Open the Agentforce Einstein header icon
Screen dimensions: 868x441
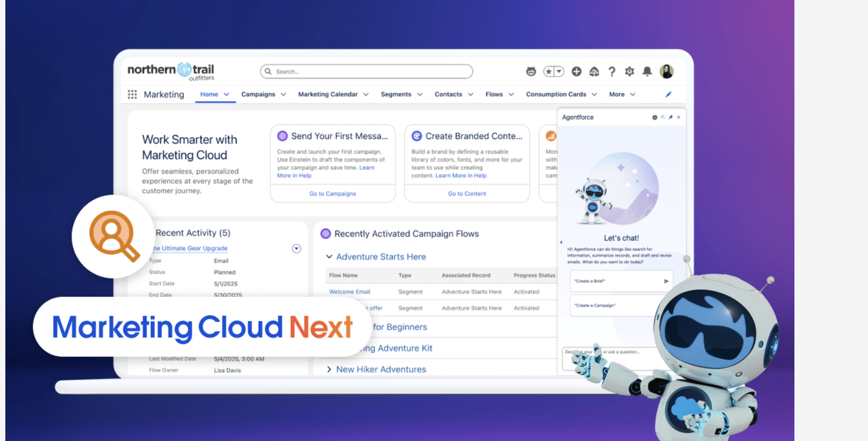[531, 72]
